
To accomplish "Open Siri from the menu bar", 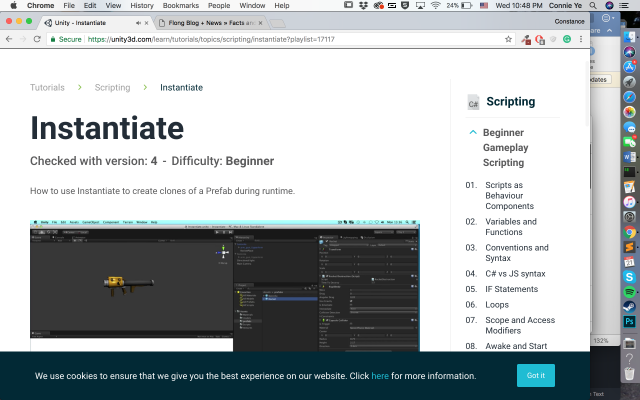I will (609, 6).
